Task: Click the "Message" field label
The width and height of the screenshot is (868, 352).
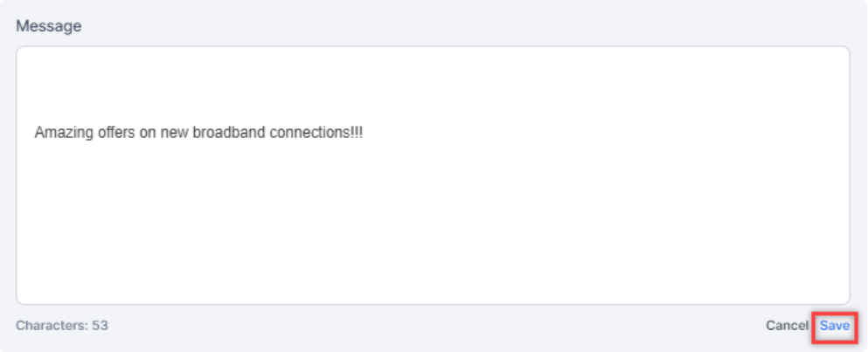Action: coord(48,26)
